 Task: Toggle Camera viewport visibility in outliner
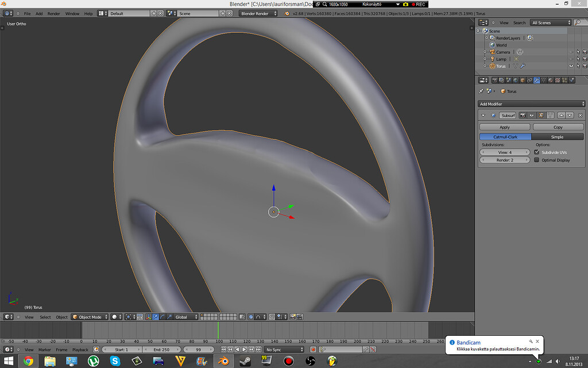[x=571, y=52]
